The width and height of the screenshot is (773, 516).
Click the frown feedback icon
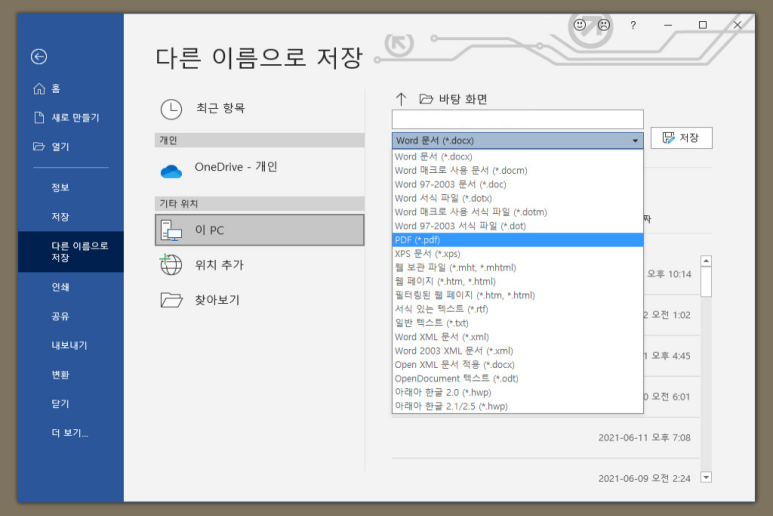(604, 25)
